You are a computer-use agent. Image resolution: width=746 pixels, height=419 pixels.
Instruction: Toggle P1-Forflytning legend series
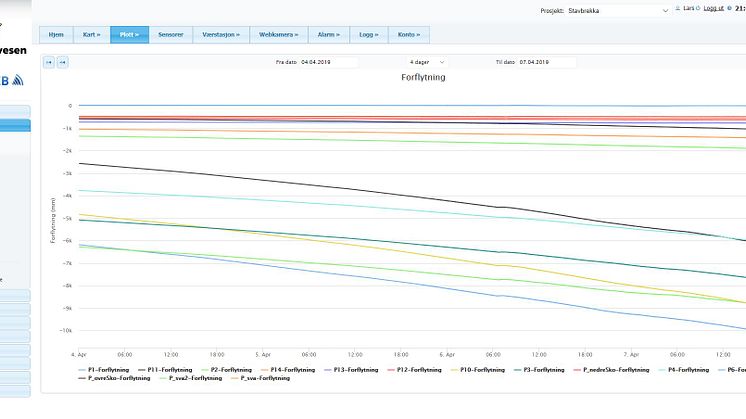(104, 370)
